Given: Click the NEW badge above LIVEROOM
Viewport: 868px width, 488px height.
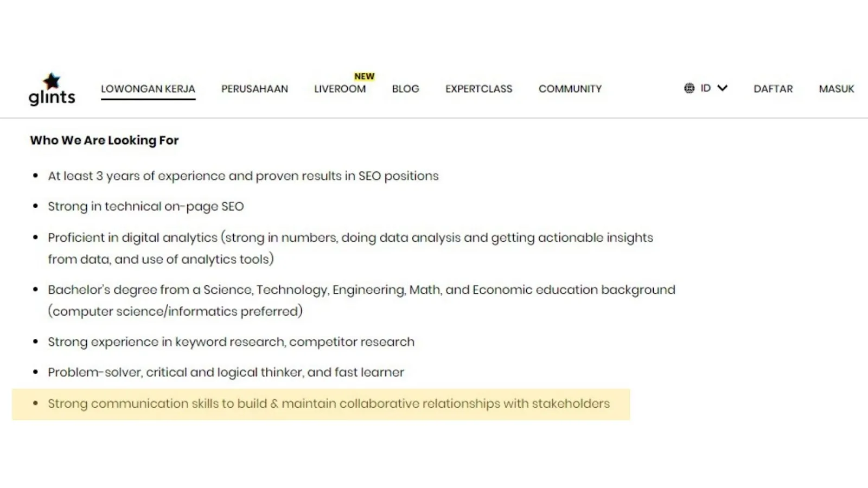Looking at the screenshot, I should [364, 76].
